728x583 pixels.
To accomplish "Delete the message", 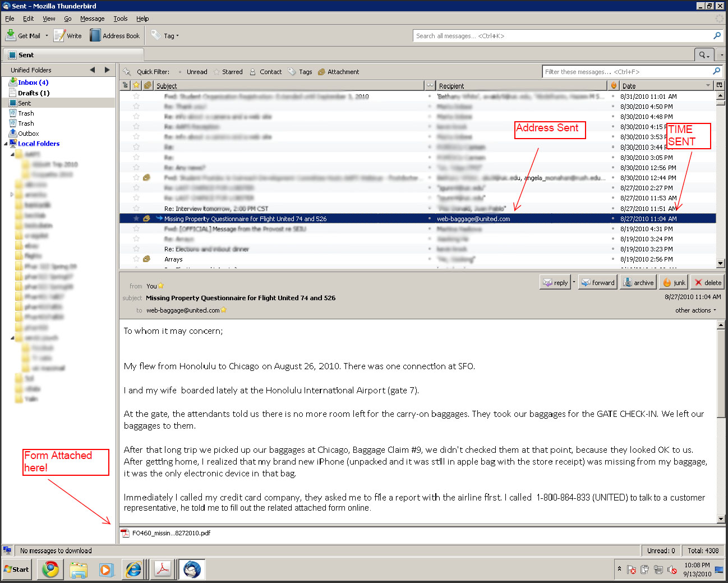I will point(708,282).
